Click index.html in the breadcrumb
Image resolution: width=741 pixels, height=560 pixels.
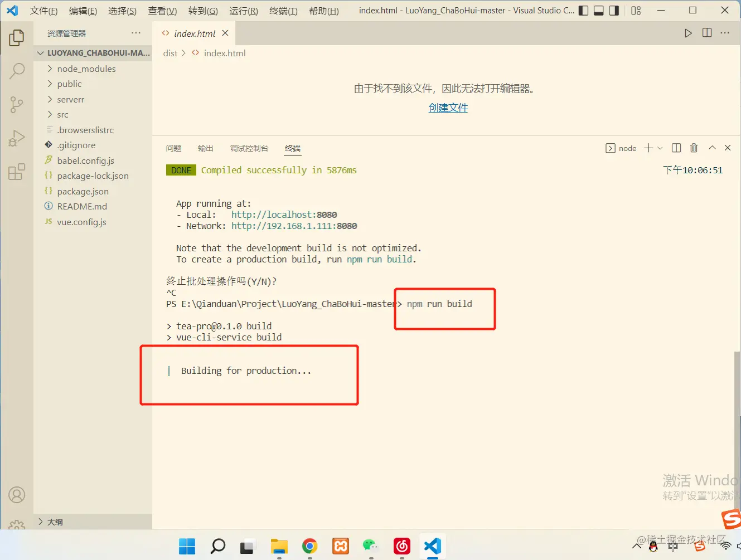224,53
